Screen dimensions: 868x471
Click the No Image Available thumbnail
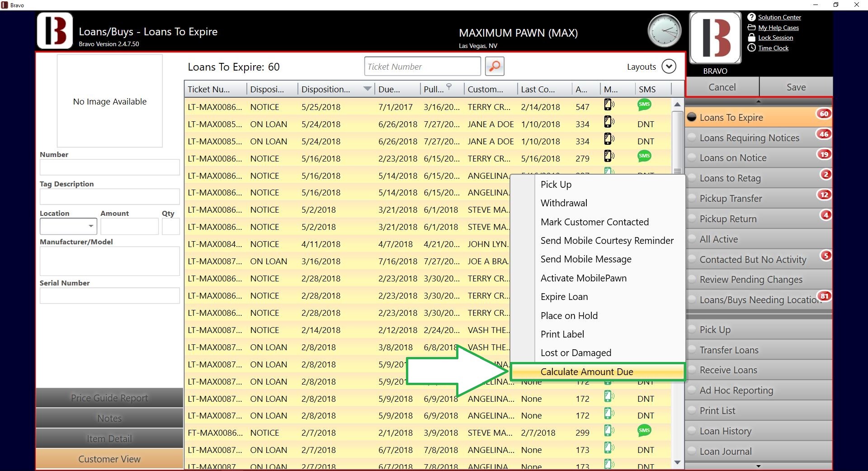pyautogui.click(x=110, y=101)
